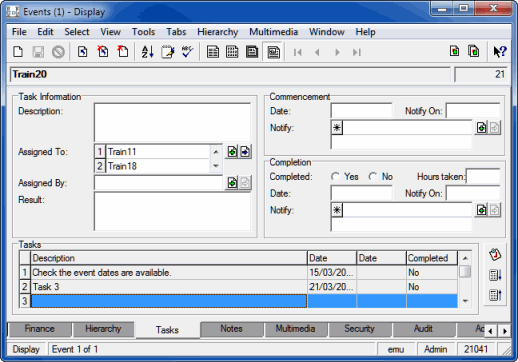Image resolution: width=518 pixels, height=362 pixels.
Task: Open the Select menu
Action: (77, 32)
